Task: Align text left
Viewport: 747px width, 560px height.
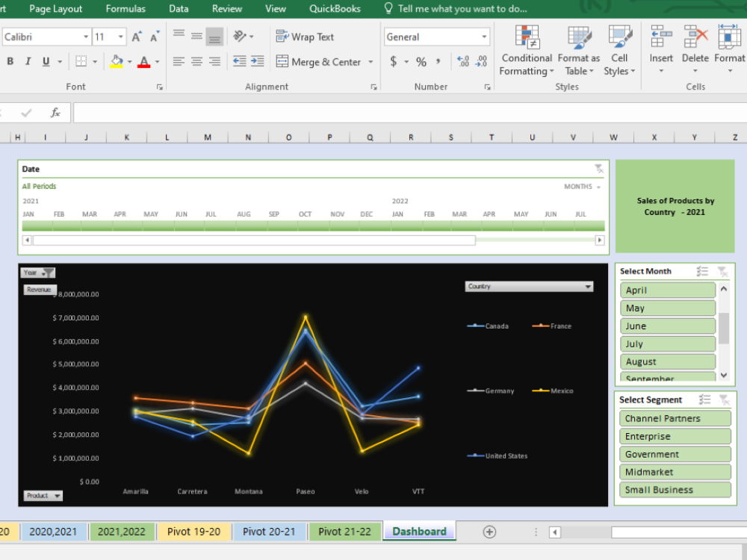Action: (179, 61)
